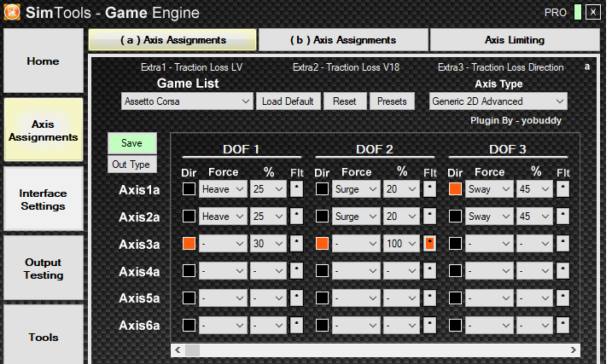Toggle the Dir checkbox for Axis1a DOF 1
612x364 pixels.
pyautogui.click(x=189, y=189)
